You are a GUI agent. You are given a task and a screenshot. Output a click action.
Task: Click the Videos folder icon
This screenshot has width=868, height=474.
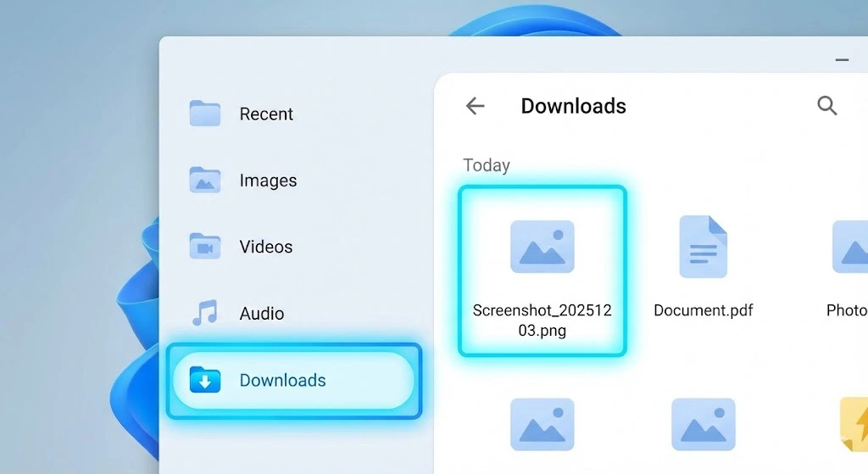[x=205, y=247]
